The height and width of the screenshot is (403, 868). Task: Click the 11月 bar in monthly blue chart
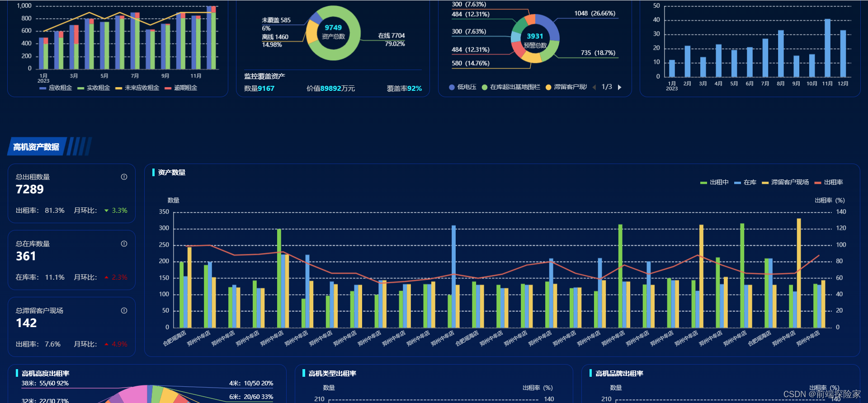click(827, 48)
